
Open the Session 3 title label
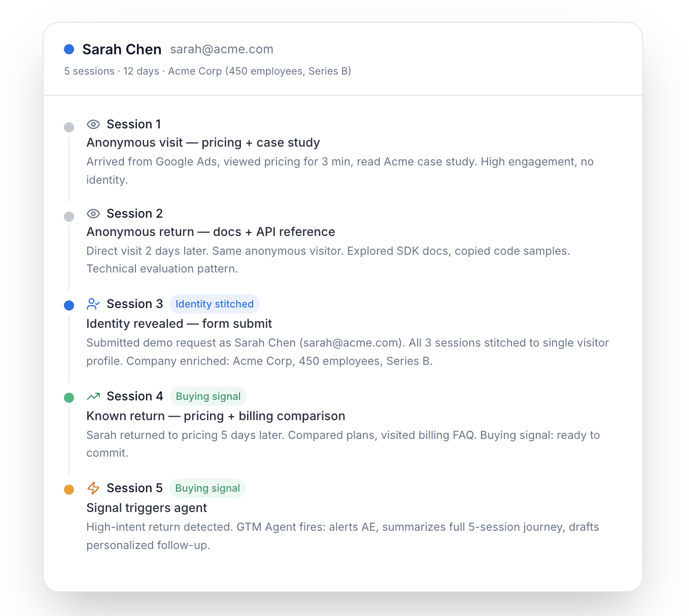135,304
